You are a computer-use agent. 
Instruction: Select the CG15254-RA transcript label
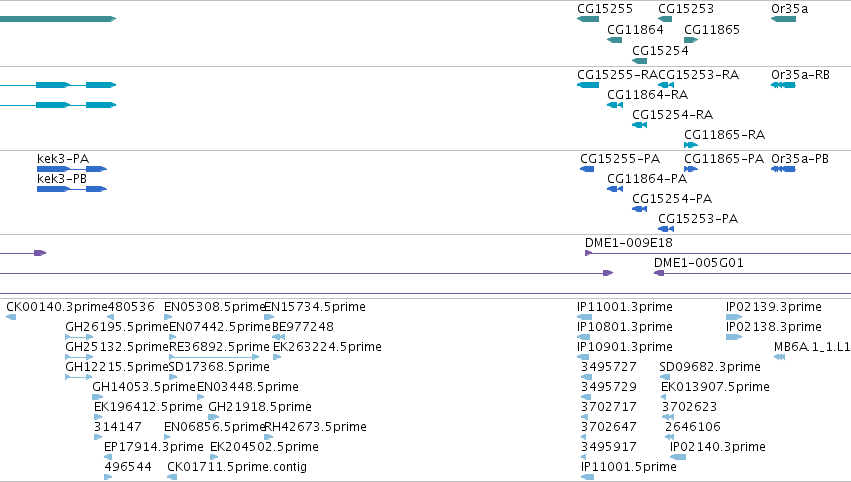[x=673, y=115]
